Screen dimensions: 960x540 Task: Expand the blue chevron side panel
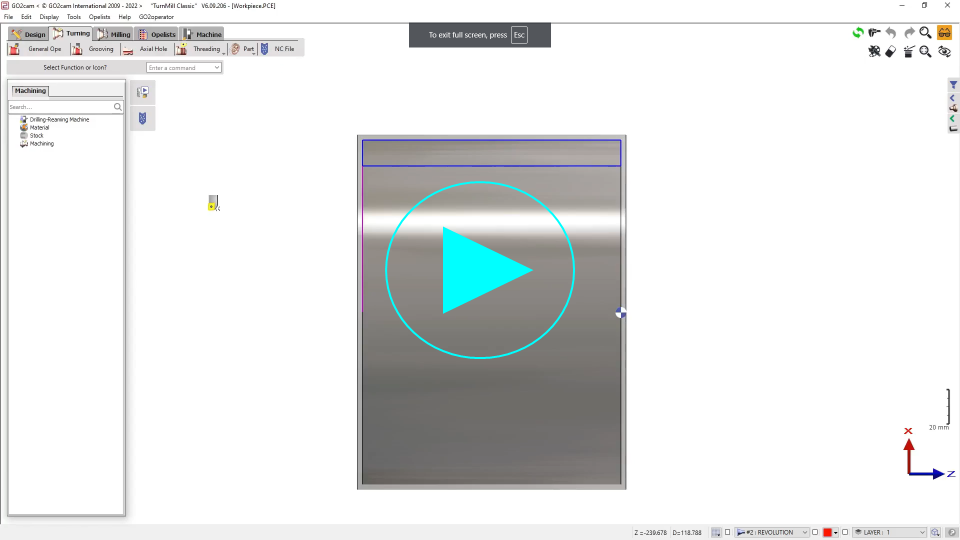point(953,98)
